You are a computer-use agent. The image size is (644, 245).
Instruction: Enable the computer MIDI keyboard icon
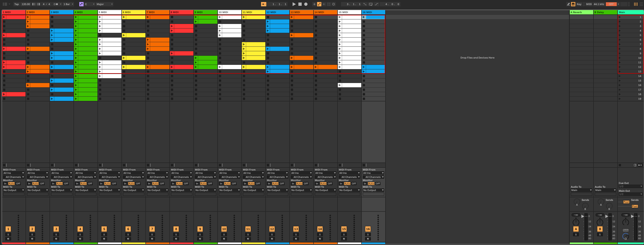pyautogui.click(x=573, y=4)
